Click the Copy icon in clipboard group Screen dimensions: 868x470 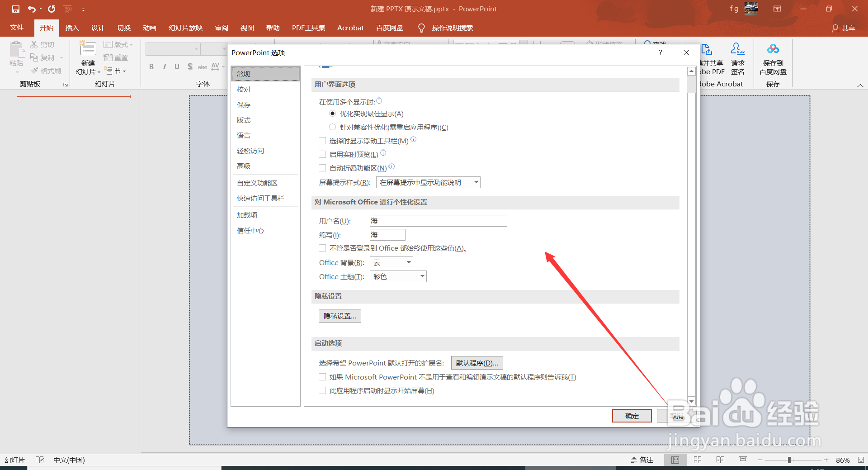[34, 57]
